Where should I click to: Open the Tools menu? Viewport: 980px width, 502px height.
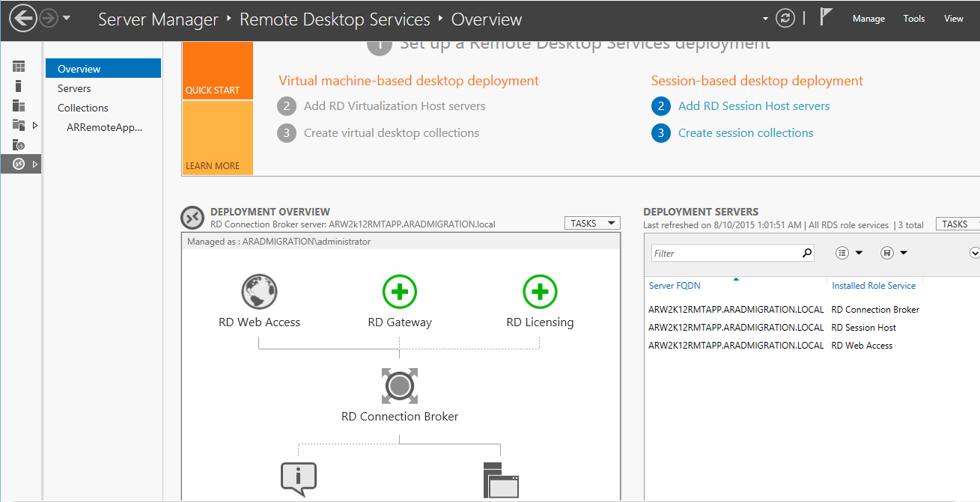tap(913, 18)
